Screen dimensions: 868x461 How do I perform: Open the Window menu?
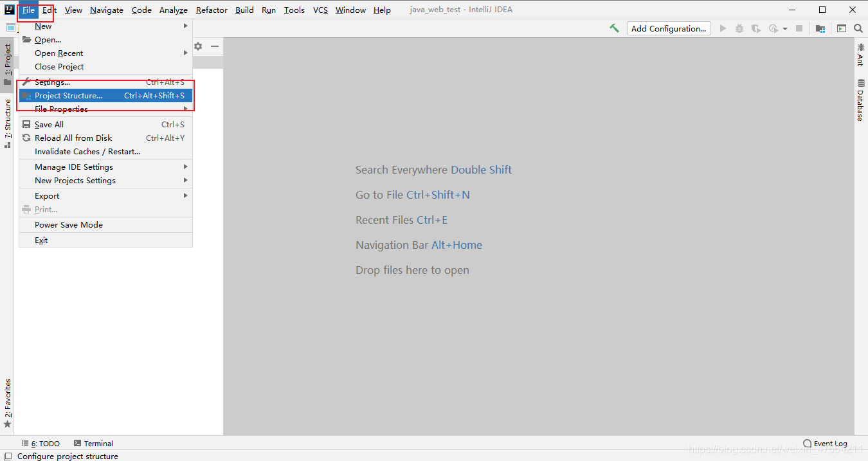[350, 10]
